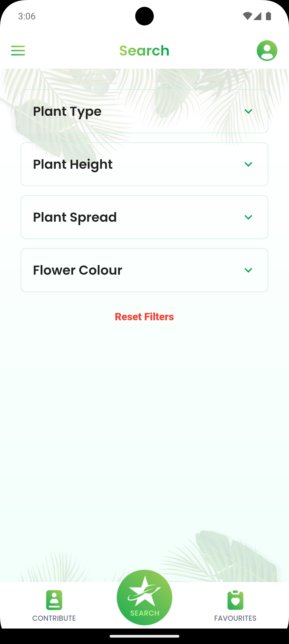Open the hamburger menu
289x644 pixels.
coord(18,51)
